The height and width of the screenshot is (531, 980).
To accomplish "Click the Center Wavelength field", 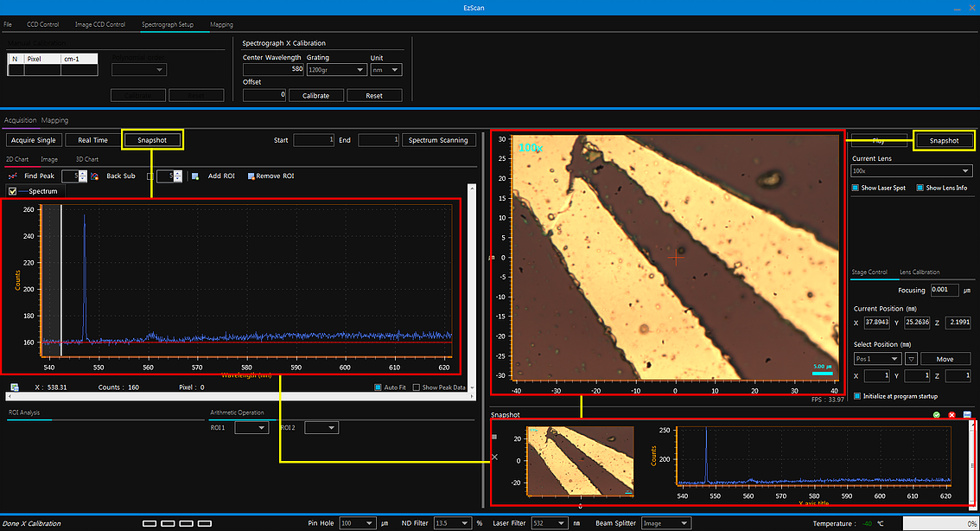I will [x=273, y=69].
